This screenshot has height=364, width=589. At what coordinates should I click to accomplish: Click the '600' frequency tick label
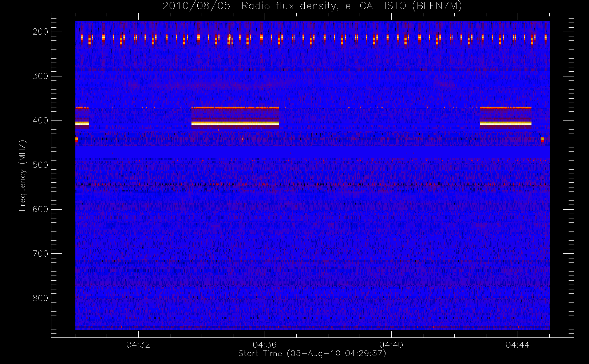pos(40,209)
